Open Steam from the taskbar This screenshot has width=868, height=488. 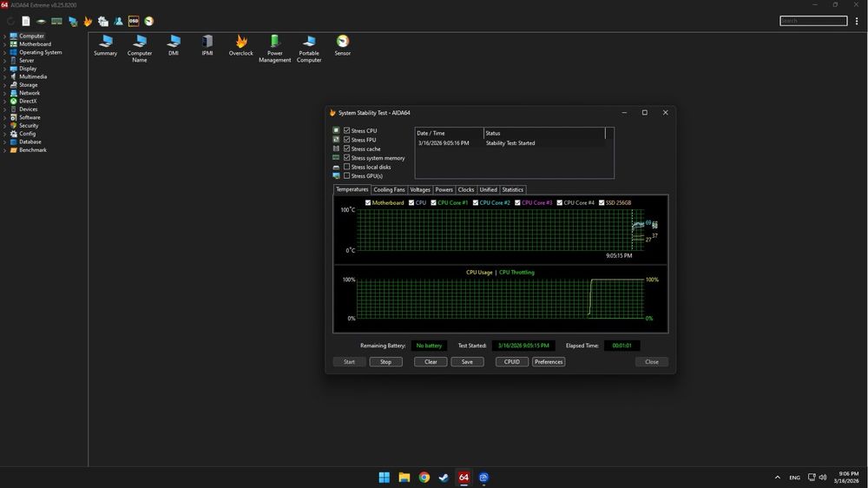[444, 477]
